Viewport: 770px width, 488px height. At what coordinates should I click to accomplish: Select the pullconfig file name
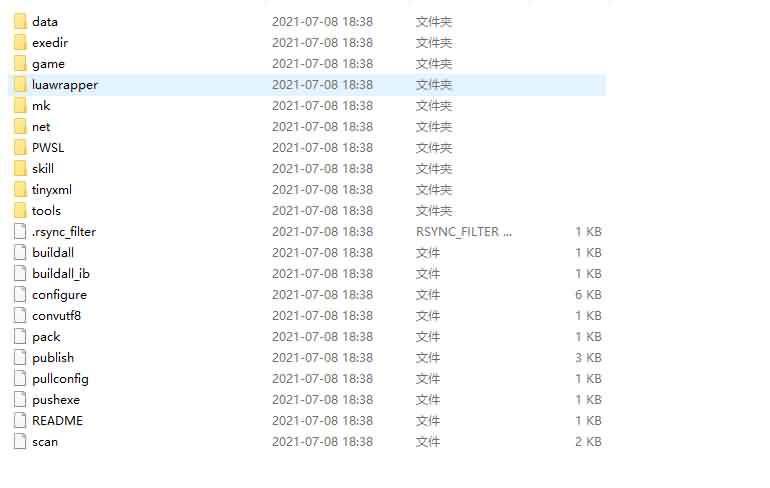point(60,379)
